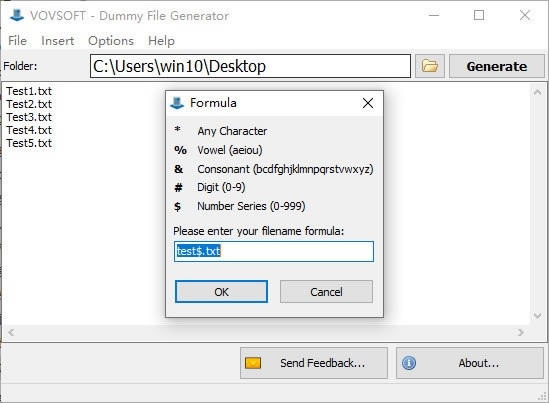Click the 'Vowel (aeiou)' legend text
Screen dimensions: 549x403
point(230,150)
